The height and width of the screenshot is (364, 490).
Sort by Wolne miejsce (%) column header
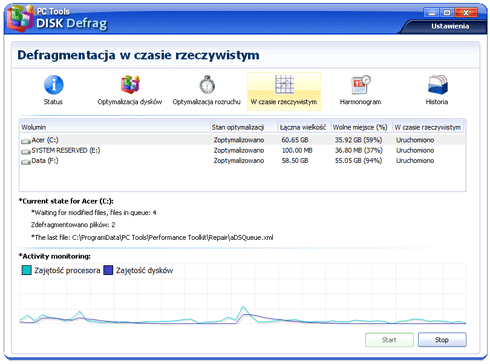tap(362, 127)
